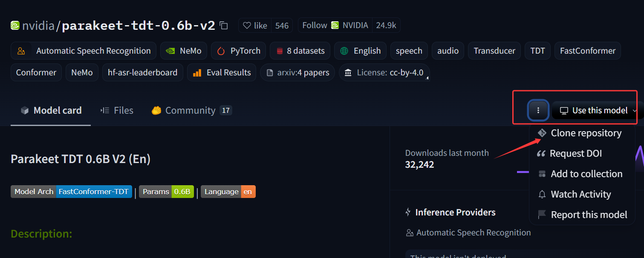
Task: Copy model name using the copy icon
Action: pos(224,26)
